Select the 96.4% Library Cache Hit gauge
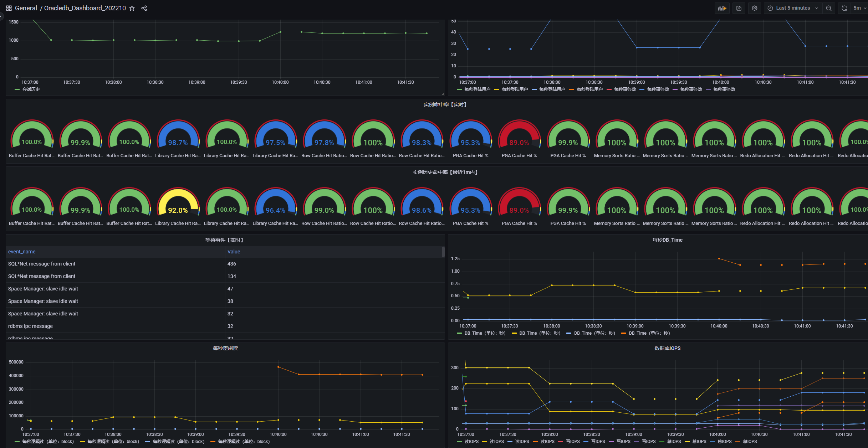This screenshot has width=868, height=448. pos(275,207)
